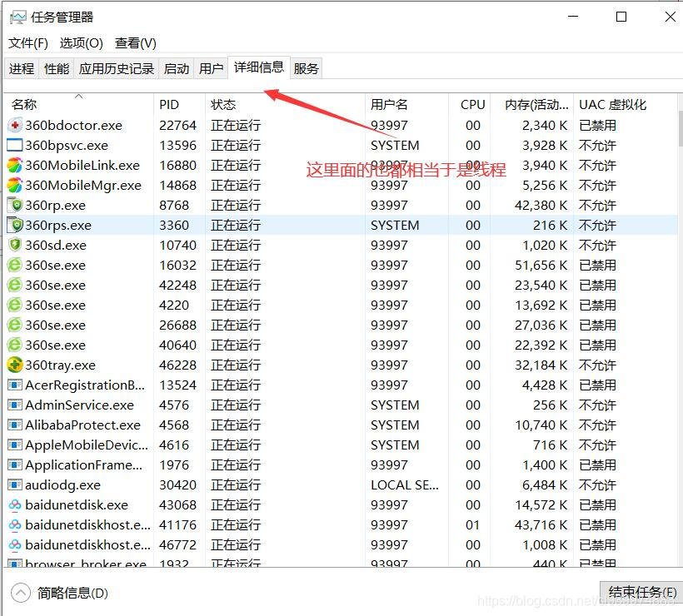Click the 360tray.exe yellow plus icon

pyautogui.click(x=15, y=365)
